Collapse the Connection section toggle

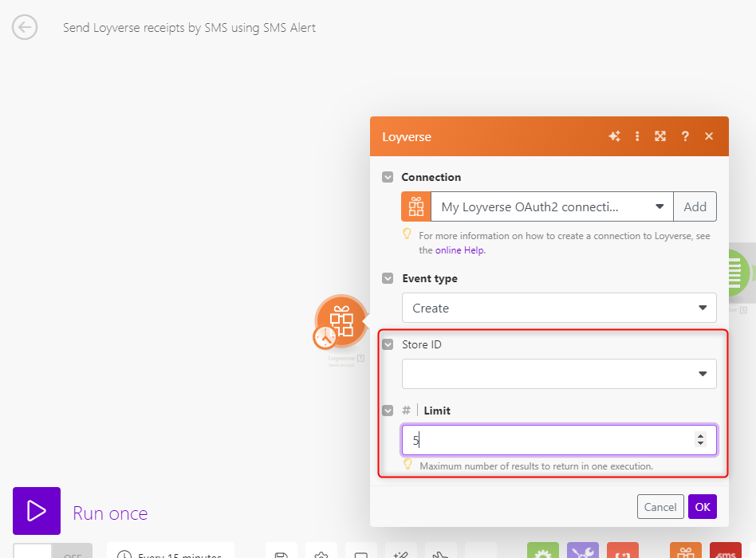click(388, 177)
